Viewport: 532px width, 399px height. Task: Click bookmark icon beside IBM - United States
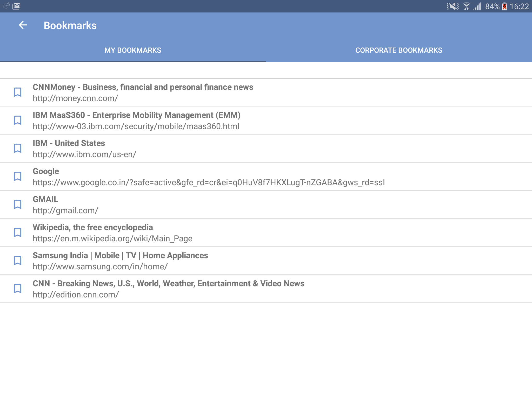pyautogui.click(x=18, y=148)
